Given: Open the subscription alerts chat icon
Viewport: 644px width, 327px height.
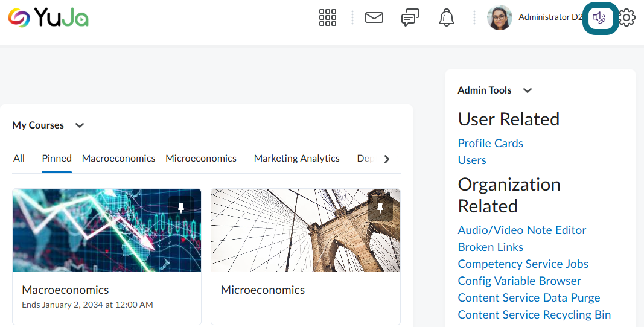Looking at the screenshot, I should point(410,17).
